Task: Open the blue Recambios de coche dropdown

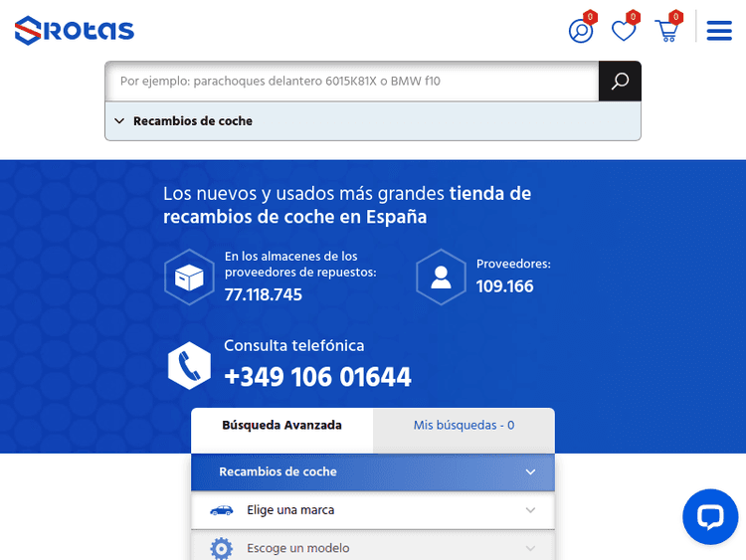Action: pos(372,471)
